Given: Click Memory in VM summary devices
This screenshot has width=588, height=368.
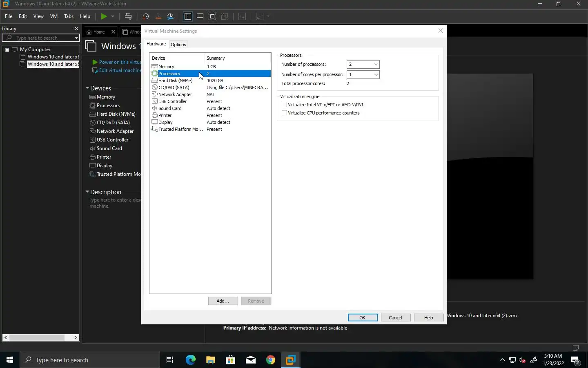Looking at the screenshot, I should tap(102, 97).
